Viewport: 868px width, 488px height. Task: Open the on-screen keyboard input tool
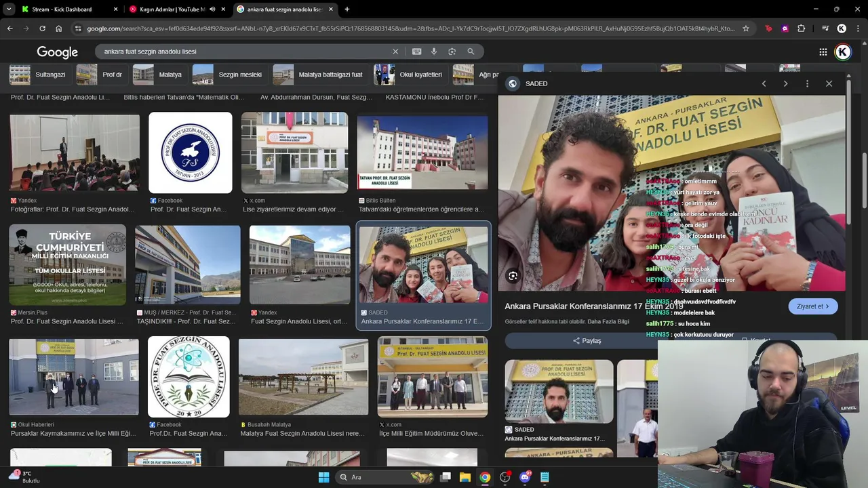pyautogui.click(x=417, y=52)
